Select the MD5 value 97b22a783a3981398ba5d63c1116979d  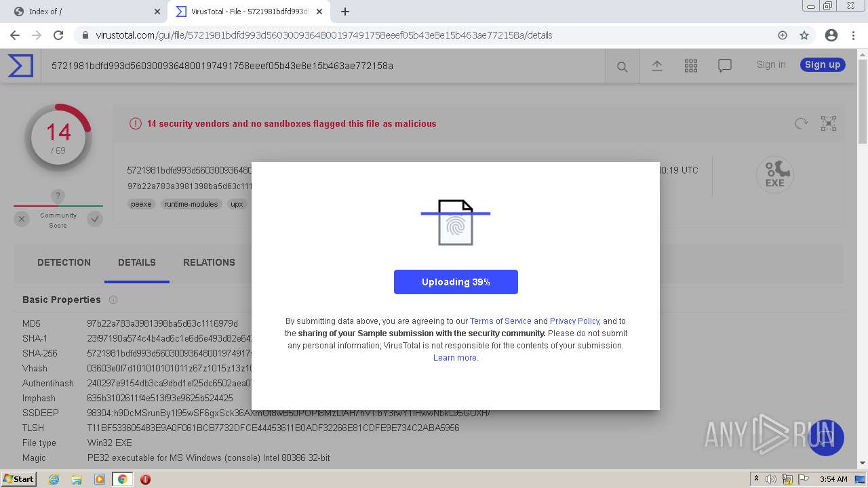point(163,323)
